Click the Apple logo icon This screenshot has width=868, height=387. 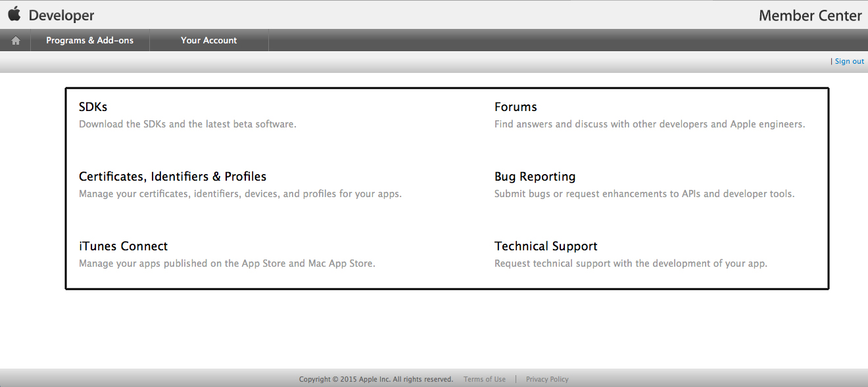pyautogui.click(x=14, y=14)
